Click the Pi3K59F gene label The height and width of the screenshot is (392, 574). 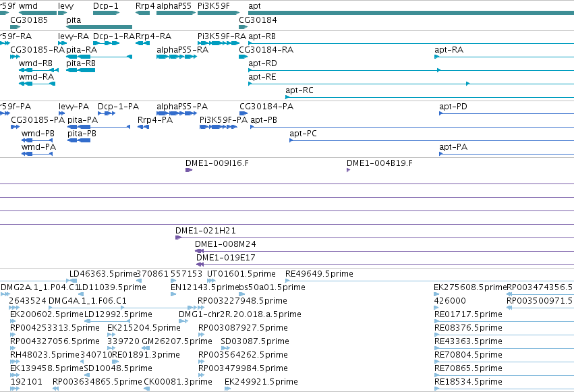(214, 6)
